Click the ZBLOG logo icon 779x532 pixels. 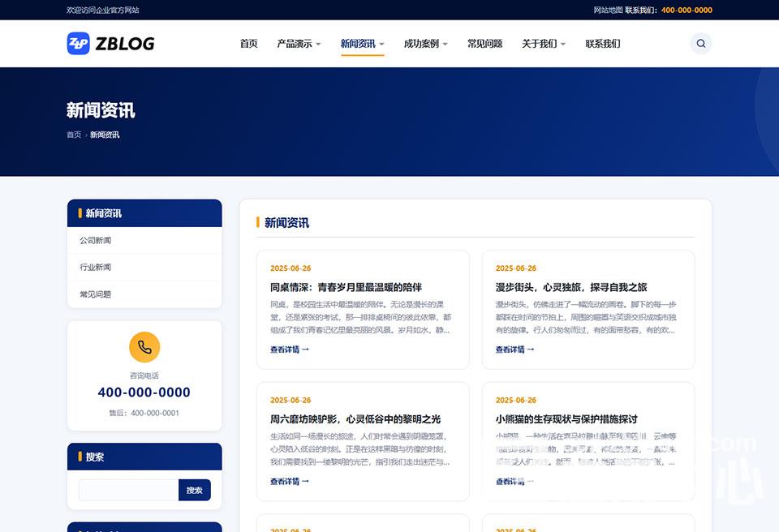(x=79, y=44)
